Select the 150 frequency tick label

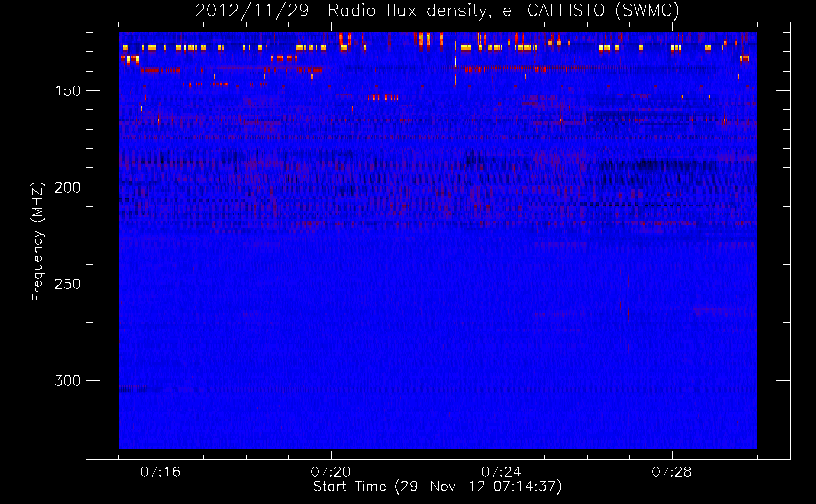point(68,91)
